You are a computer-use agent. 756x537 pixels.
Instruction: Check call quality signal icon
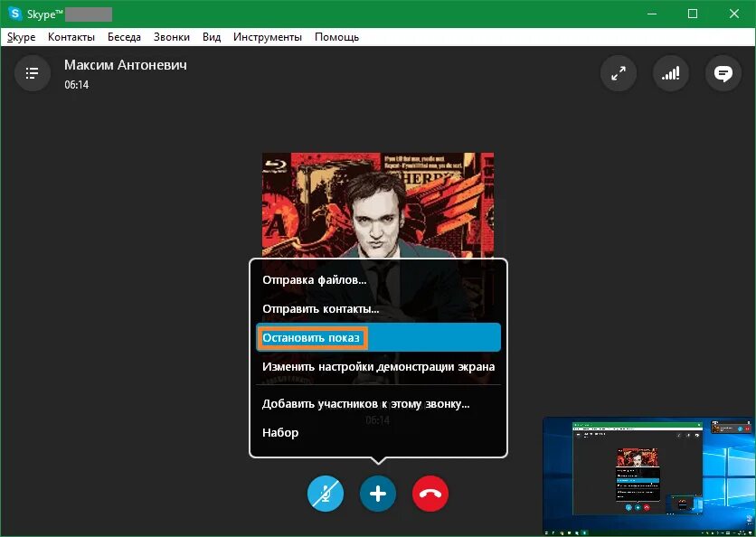(x=671, y=73)
